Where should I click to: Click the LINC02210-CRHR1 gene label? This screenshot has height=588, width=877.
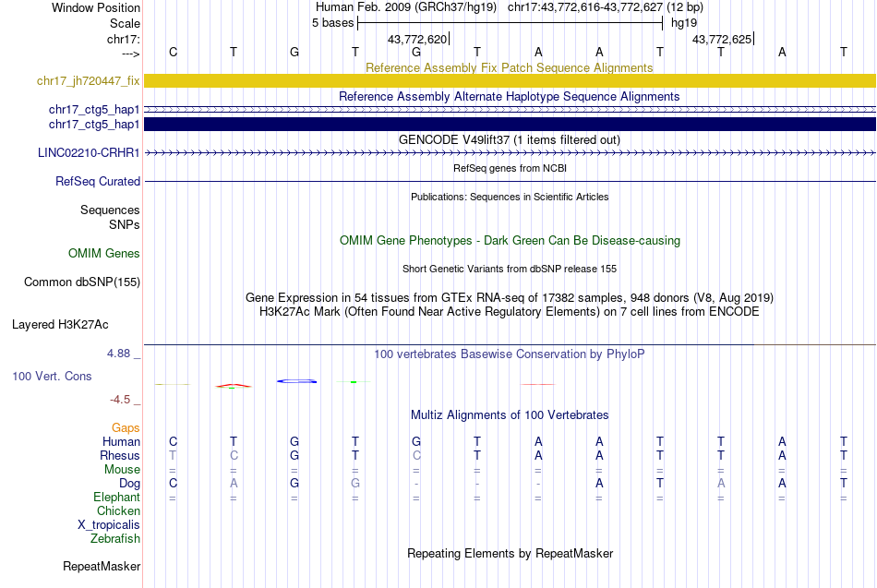point(89,152)
